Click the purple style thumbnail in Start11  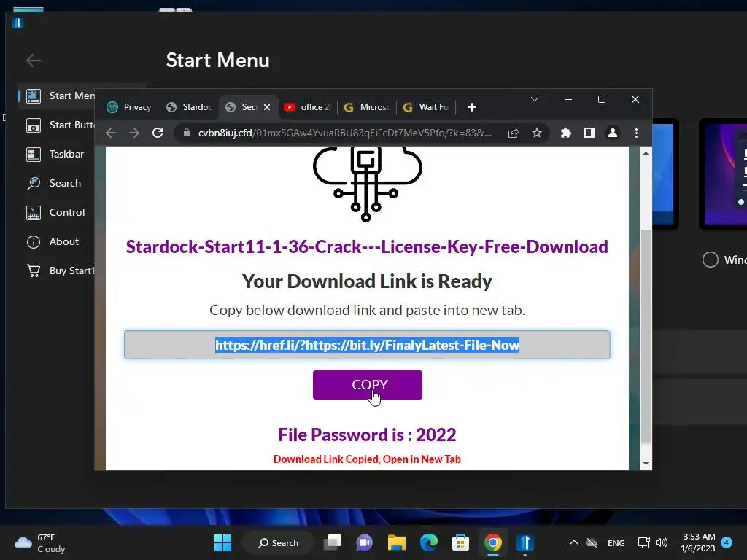tap(723, 174)
